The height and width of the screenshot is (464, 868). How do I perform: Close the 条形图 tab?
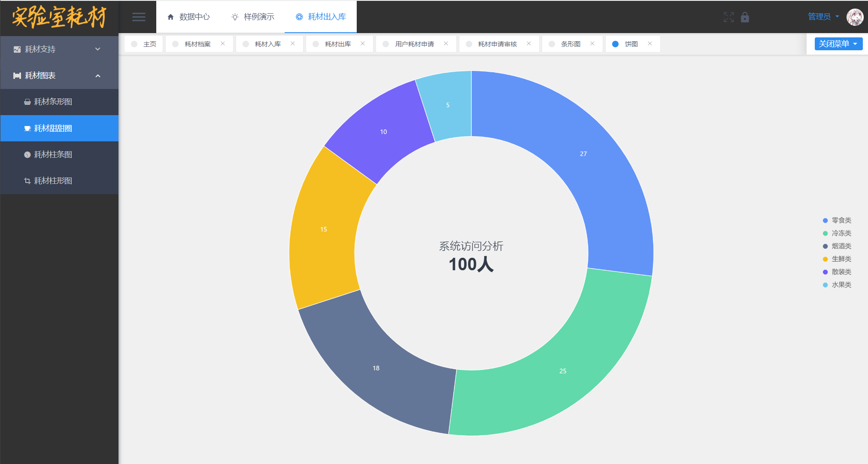pos(592,44)
